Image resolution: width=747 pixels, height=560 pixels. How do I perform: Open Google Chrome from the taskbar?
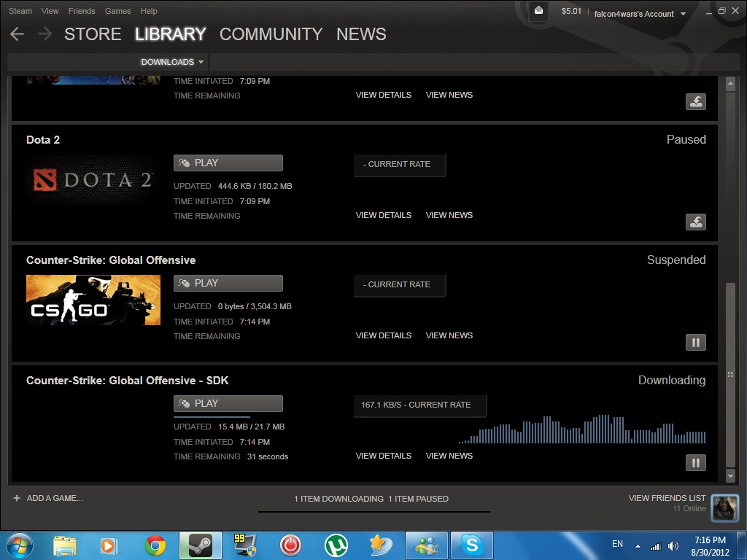coord(155,545)
